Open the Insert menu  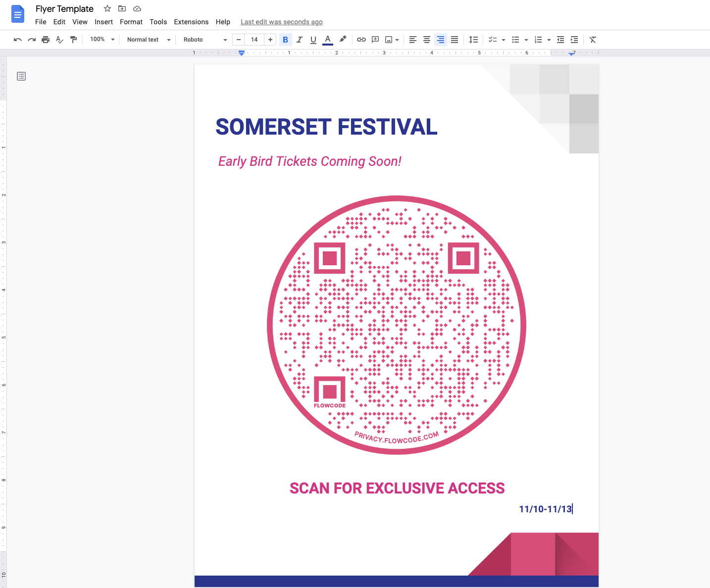click(103, 22)
